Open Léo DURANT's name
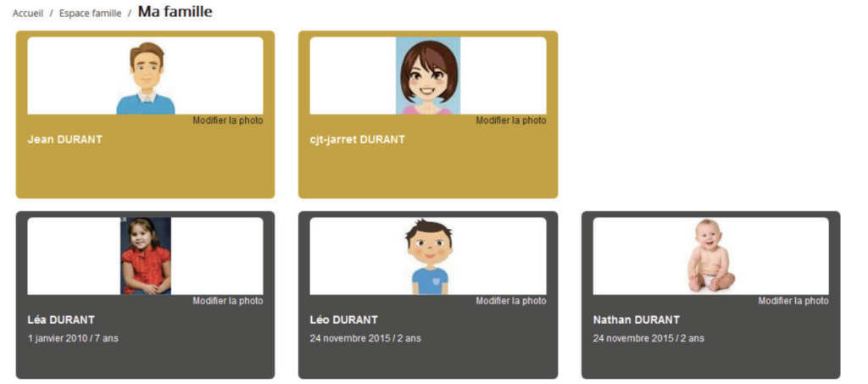 point(344,320)
